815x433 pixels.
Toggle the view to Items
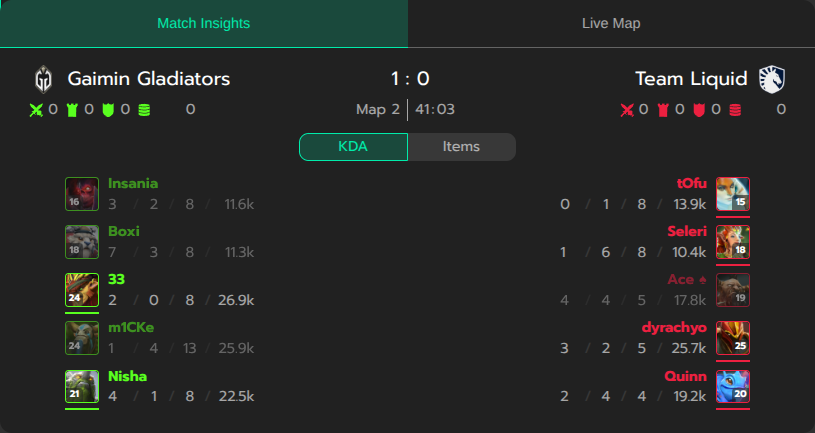tap(461, 147)
